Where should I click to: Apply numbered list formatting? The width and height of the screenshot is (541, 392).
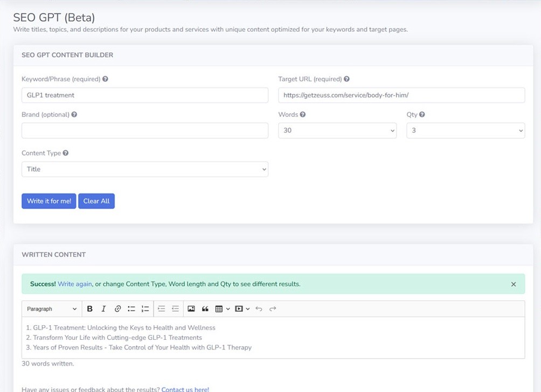point(145,309)
